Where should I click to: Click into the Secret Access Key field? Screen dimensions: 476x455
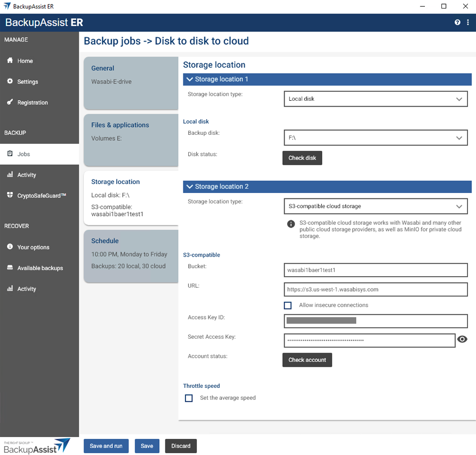pyautogui.click(x=369, y=341)
